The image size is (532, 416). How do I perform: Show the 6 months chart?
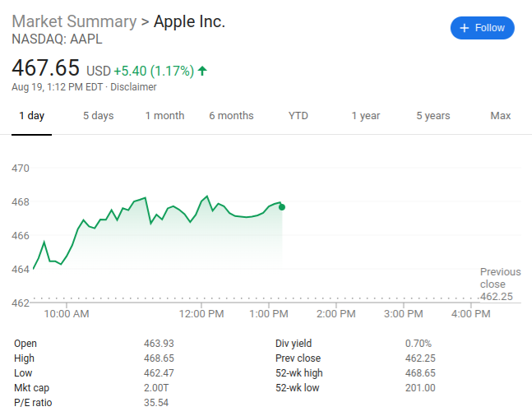pos(231,116)
